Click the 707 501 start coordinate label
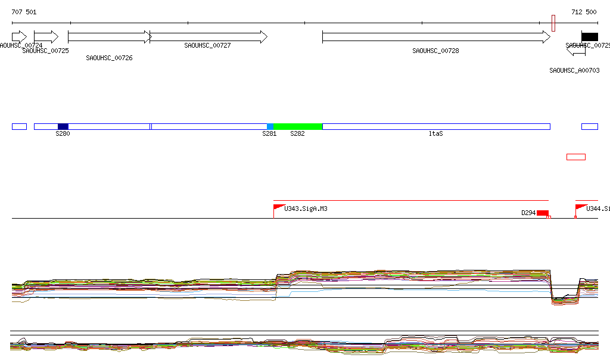This screenshot has height=364, width=610. pos(24,12)
